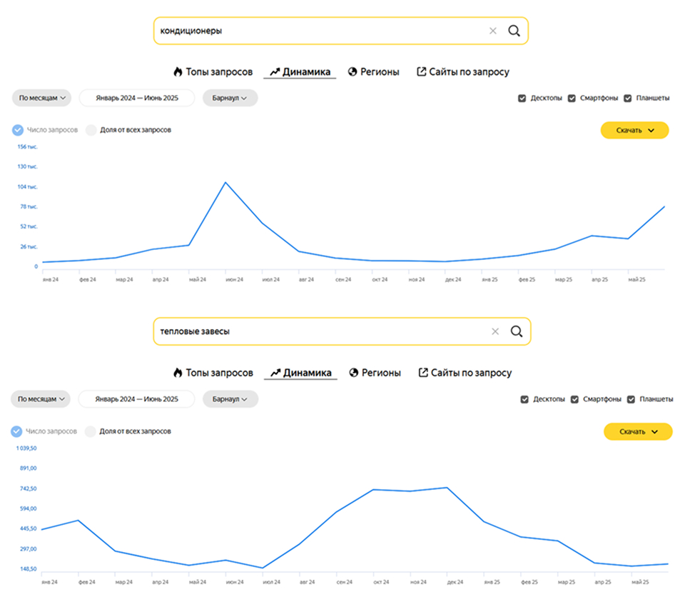The image size is (700, 597).
Task: Toggle 'Десктопы' checkbox in the upper chart
Action: [522, 99]
